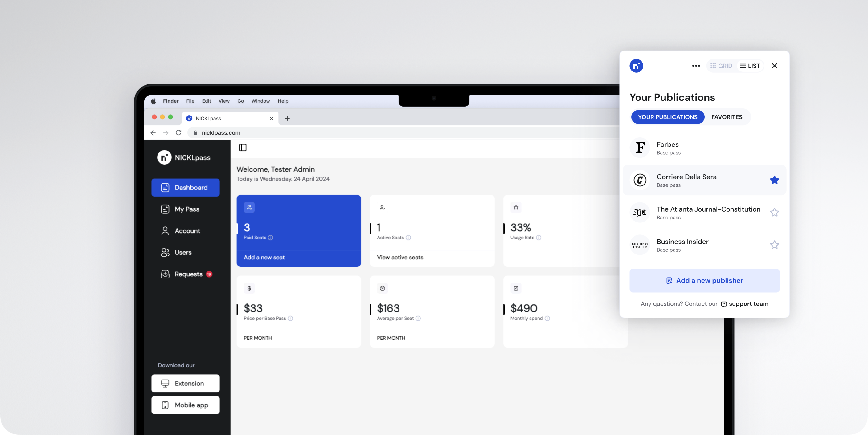Select The Atlanta Journal-Constitution name
Viewport: 868px width, 435px height.
pos(708,209)
